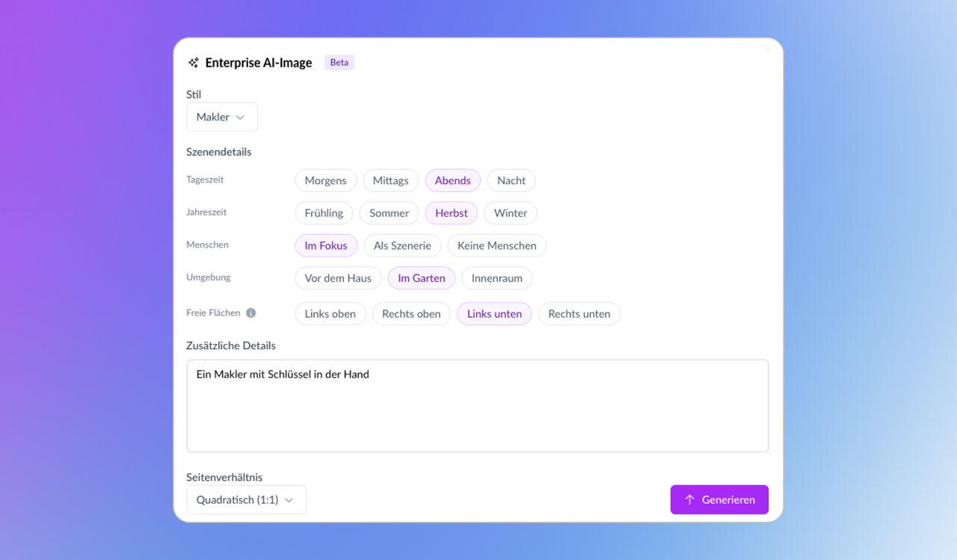Toggle the Im Fokus people option
The height and width of the screenshot is (560, 957).
point(326,245)
